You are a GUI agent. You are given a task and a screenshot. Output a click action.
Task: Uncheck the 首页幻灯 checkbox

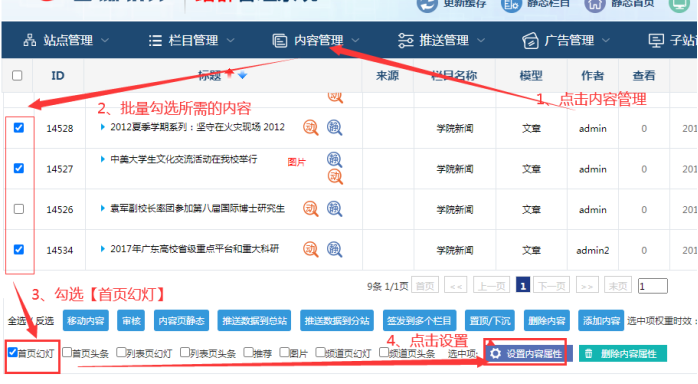coord(12,352)
